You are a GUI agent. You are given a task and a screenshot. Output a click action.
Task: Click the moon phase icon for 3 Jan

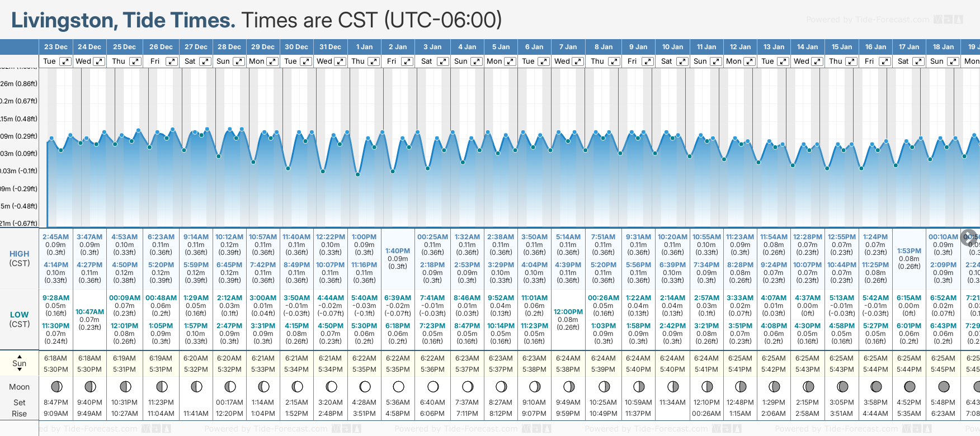pyautogui.click(x=433, y=387)
